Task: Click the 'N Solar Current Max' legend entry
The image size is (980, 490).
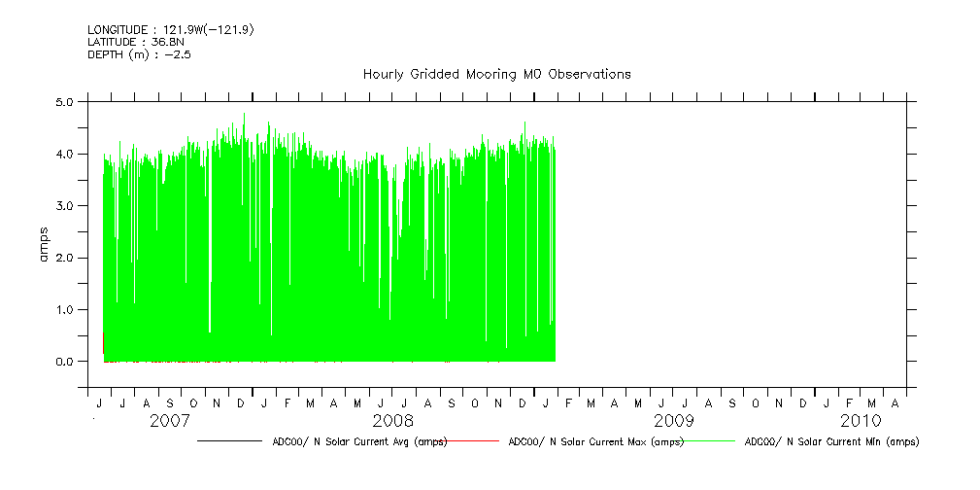Action: point(595,441)
